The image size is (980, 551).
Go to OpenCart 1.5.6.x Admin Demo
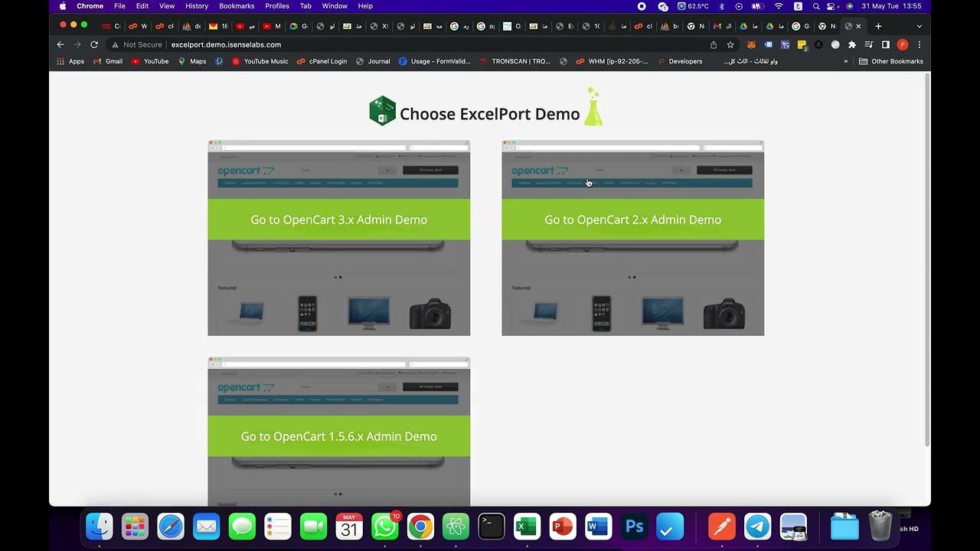click(338, 436)
